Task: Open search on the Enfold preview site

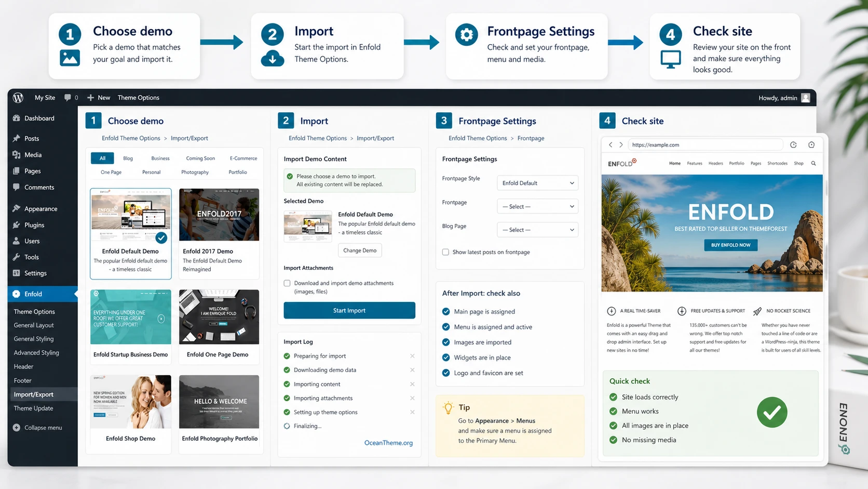Action: click(x=813, y=163)
